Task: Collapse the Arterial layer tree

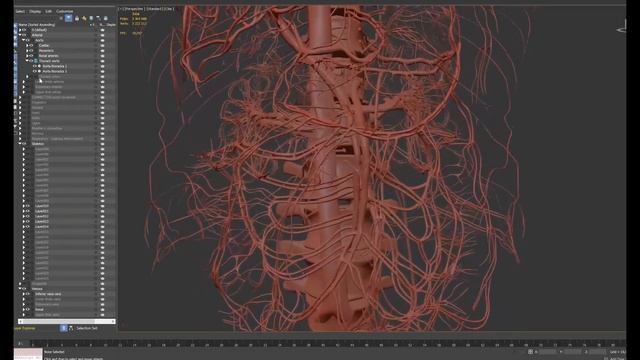Action: pyautogui.click(x=20, y=35)
